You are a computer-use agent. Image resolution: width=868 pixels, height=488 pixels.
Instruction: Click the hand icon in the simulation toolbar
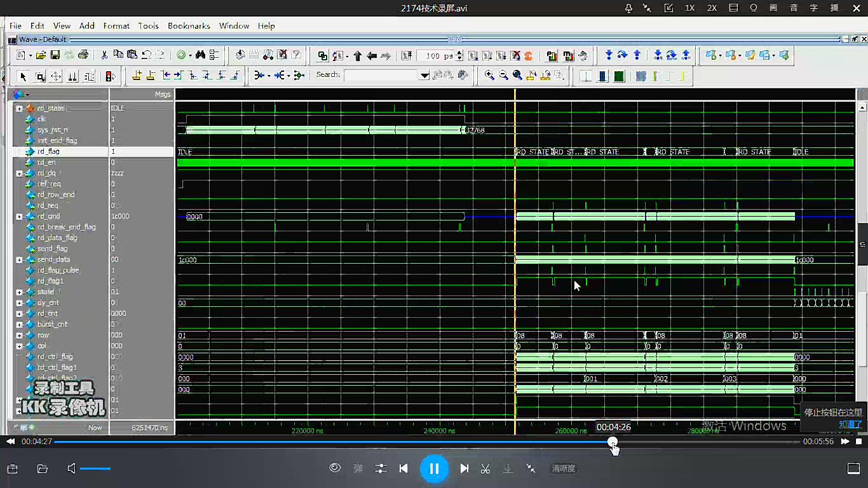[x=583, y=56]
